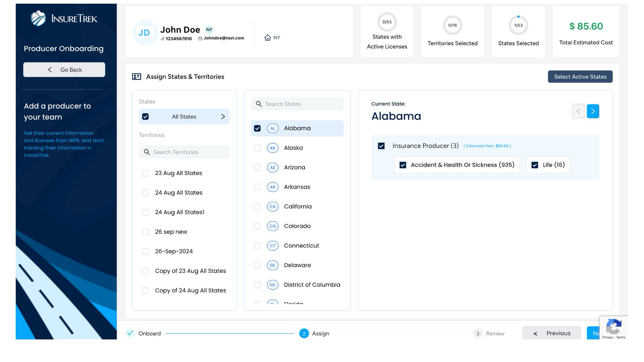Click the AL state badge for Alabama
The image size is (644, 362).
(272, 128)
